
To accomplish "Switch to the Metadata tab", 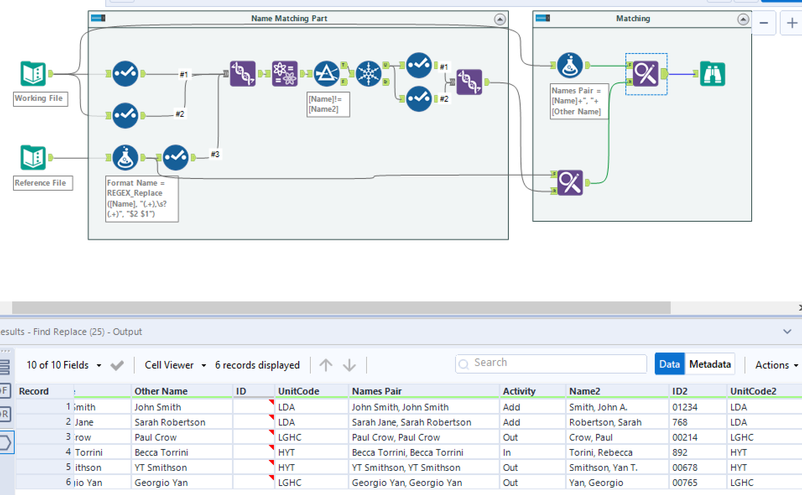I will click(x=710, y=364).
